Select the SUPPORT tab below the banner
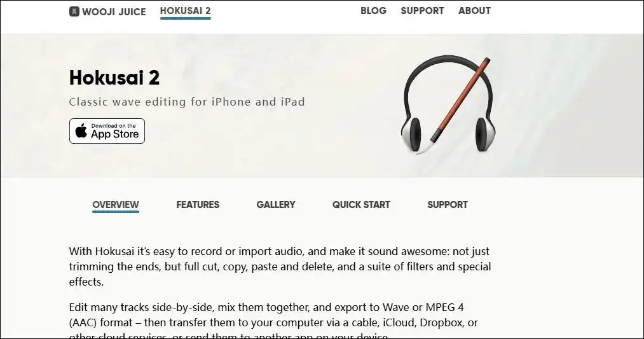The image size is (644, 339). click(x=448, y=205)
